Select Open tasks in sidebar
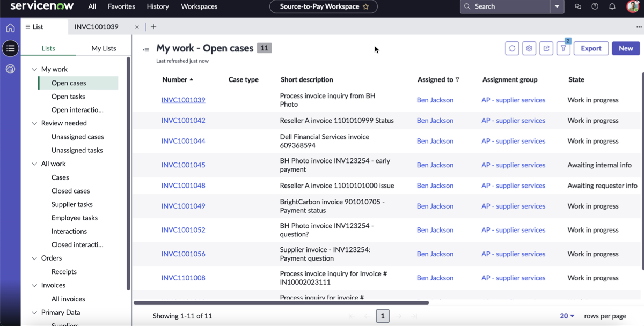This screenshot has height=326, width=644. tap(68, 97)
